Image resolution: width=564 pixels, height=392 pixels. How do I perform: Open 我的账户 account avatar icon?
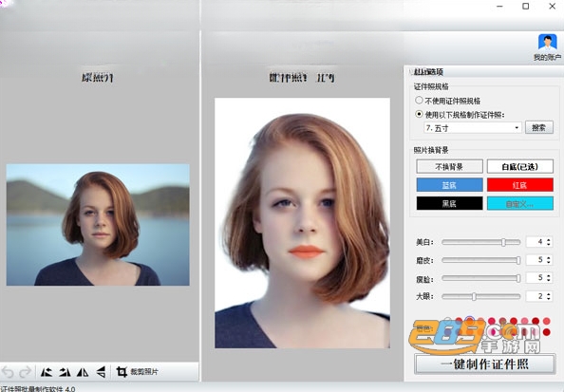[x=548, y=42]
